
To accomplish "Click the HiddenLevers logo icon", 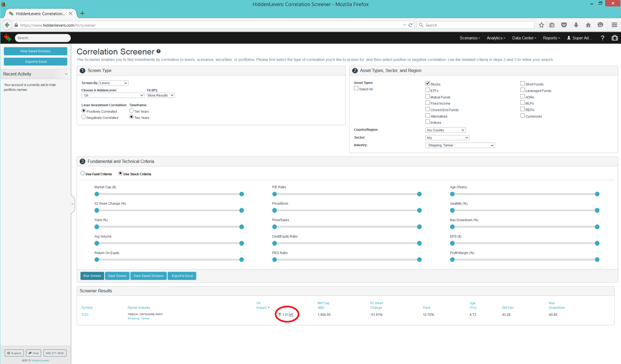I will pos(7,38).
